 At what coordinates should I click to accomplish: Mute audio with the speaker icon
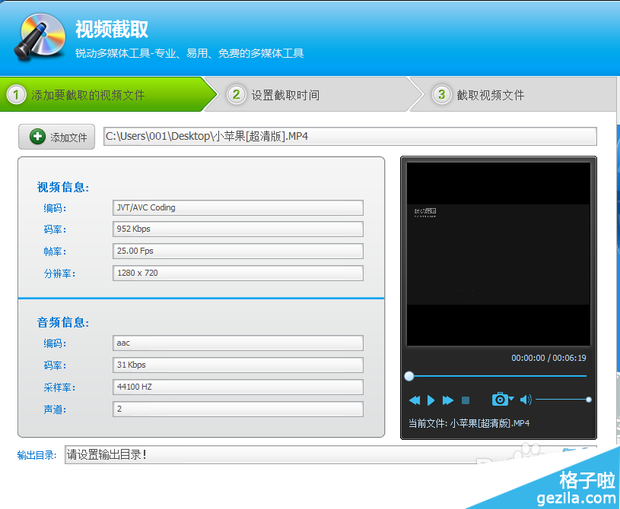(526, 400)
